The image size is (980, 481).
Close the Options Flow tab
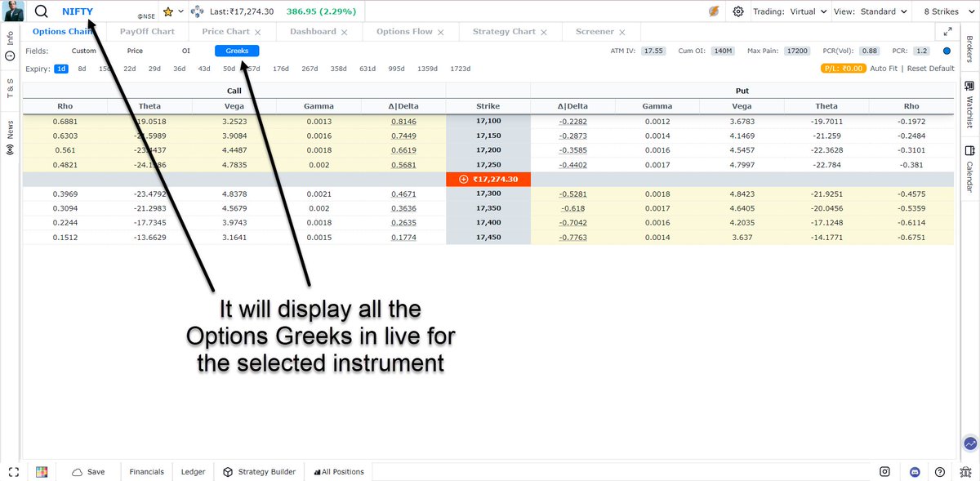click(440, 33)
